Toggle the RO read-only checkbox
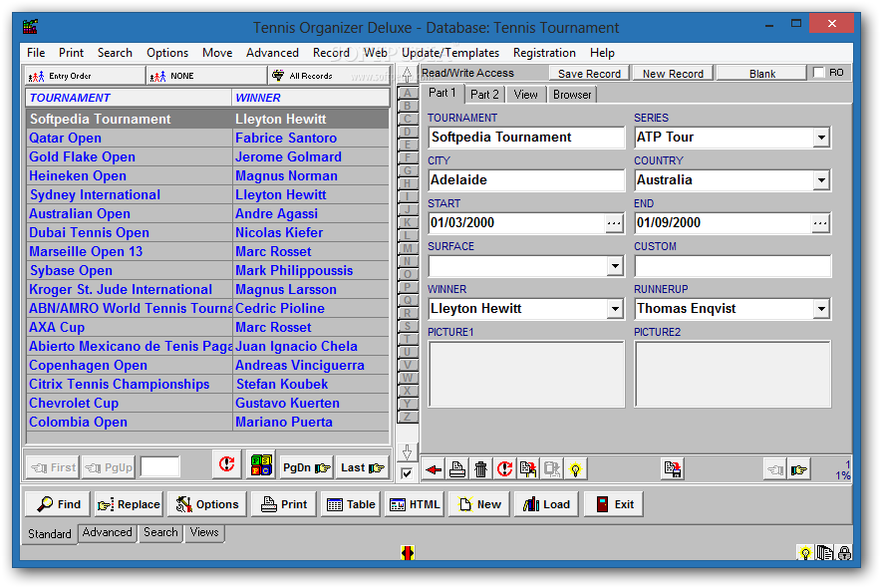This screenshot has width=881, height=588. point(818,73)
